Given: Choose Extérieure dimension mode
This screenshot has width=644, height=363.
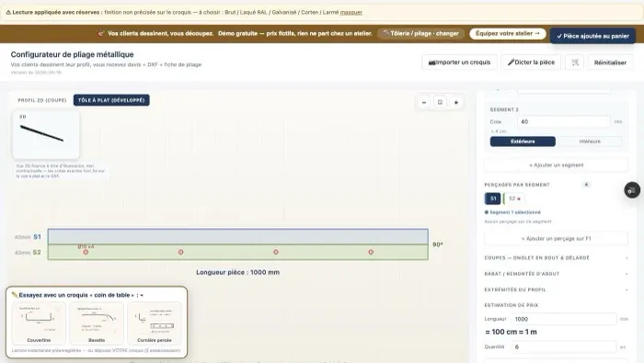Looking at the screenshot, I should [523, 142].
